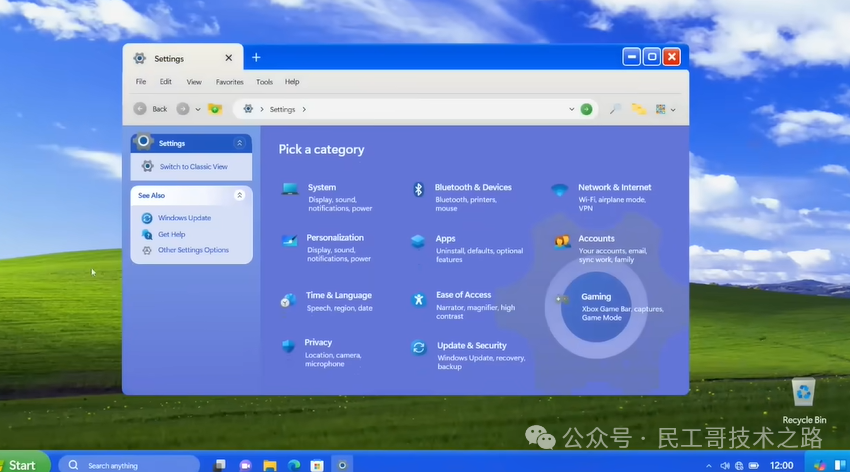Click the Settings app on taskbar

click(x=342, y=465)
